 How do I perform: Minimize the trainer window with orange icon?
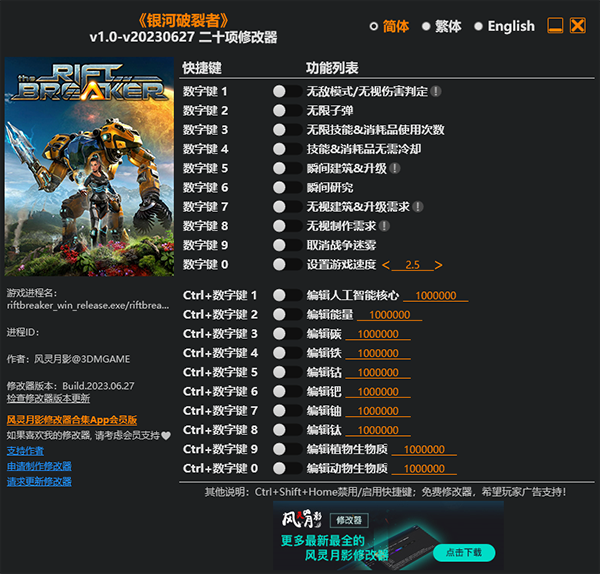coord(555,26)
